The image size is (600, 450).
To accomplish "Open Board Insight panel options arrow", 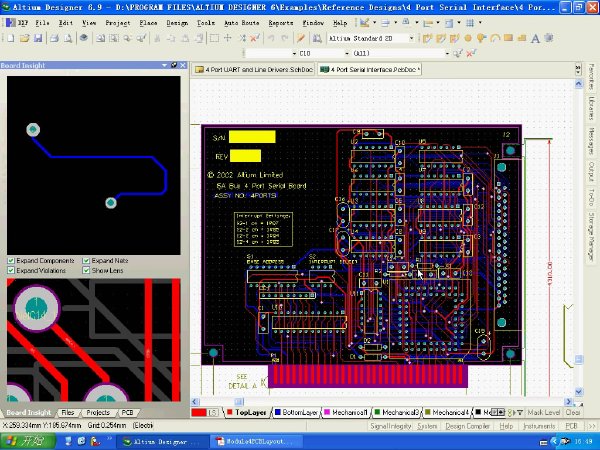I will pos(165,65).
